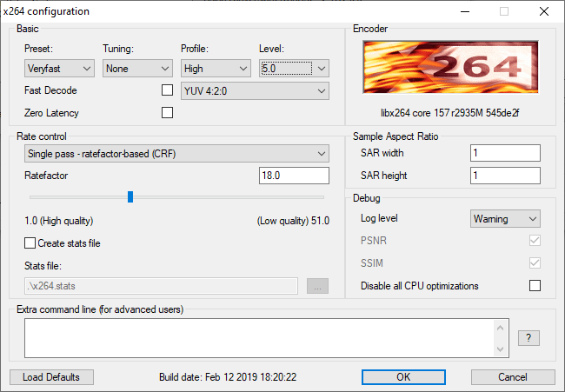The height and width of the screenshot is (392, 565).
Task: Click the libx264 core version text
Action: tap(450, 113)
